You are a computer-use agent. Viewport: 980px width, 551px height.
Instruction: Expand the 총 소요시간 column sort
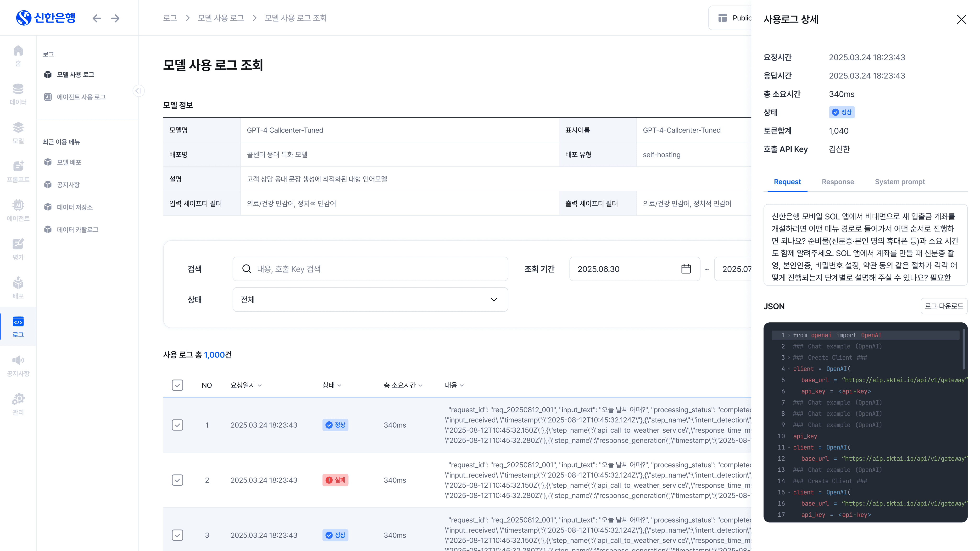pos(421,386)
